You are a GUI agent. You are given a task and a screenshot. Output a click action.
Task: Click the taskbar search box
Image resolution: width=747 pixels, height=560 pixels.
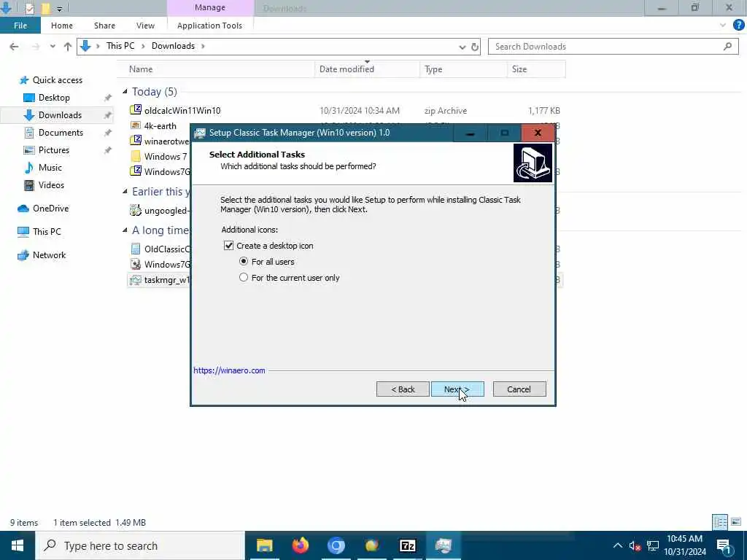[x=140, y=545]
